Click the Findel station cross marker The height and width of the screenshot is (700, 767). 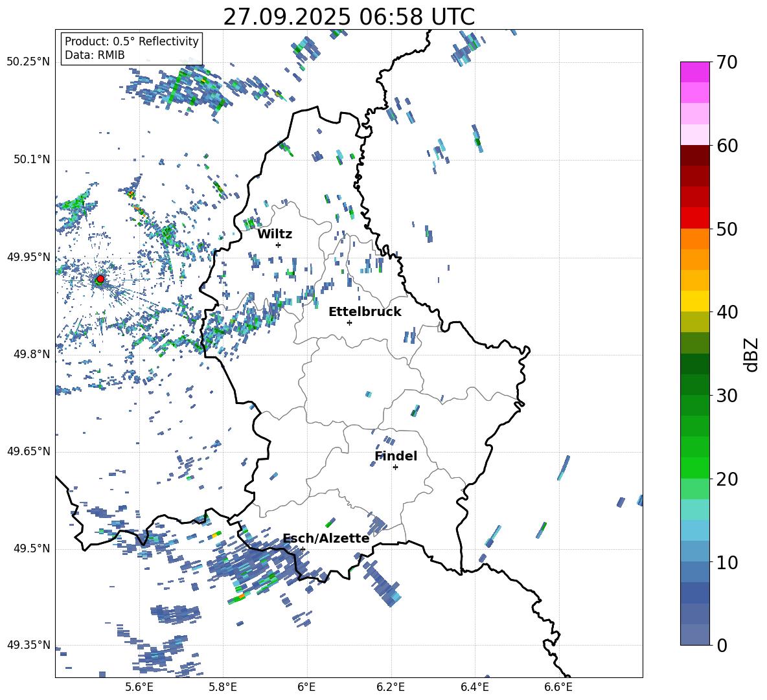[395, 468]
